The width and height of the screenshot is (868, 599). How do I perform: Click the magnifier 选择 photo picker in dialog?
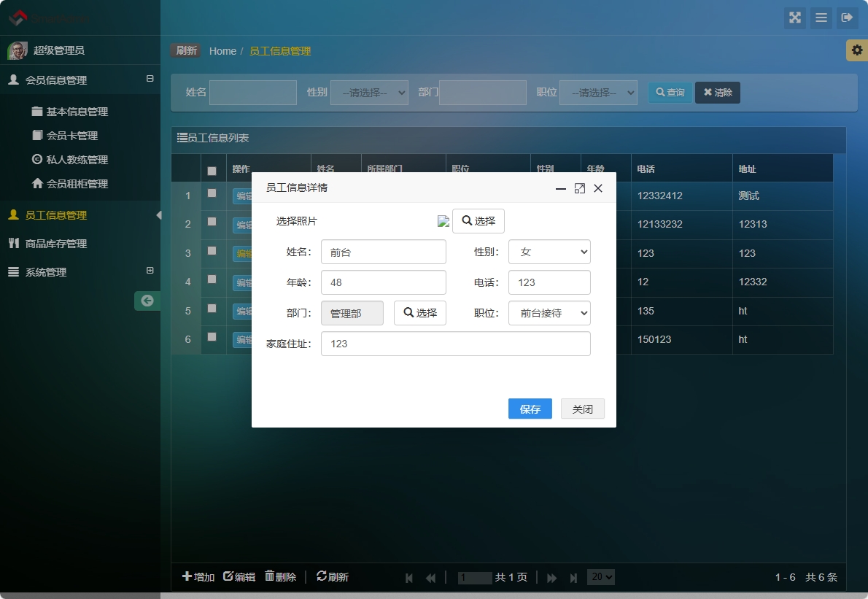(x=478, y=221)
